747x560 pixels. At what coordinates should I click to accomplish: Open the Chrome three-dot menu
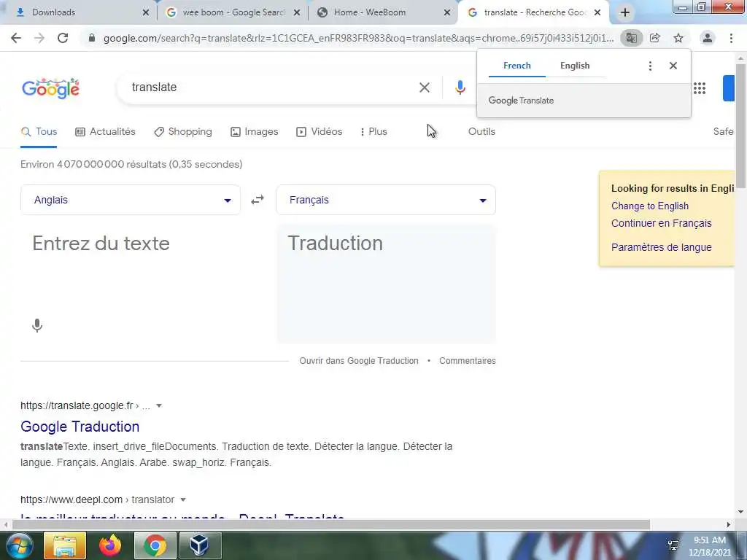731,38
